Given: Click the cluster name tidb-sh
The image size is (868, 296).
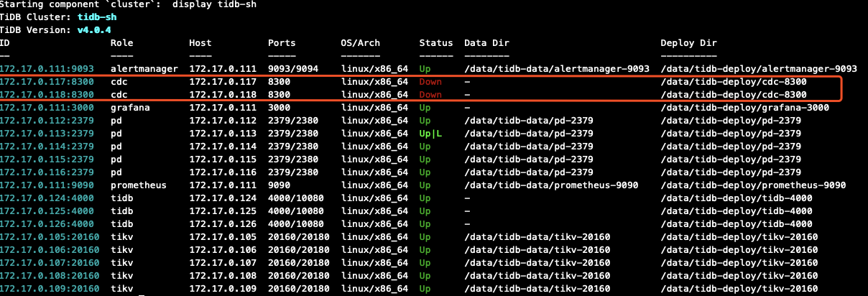Looking at the screenshot, I should point(97,17).
